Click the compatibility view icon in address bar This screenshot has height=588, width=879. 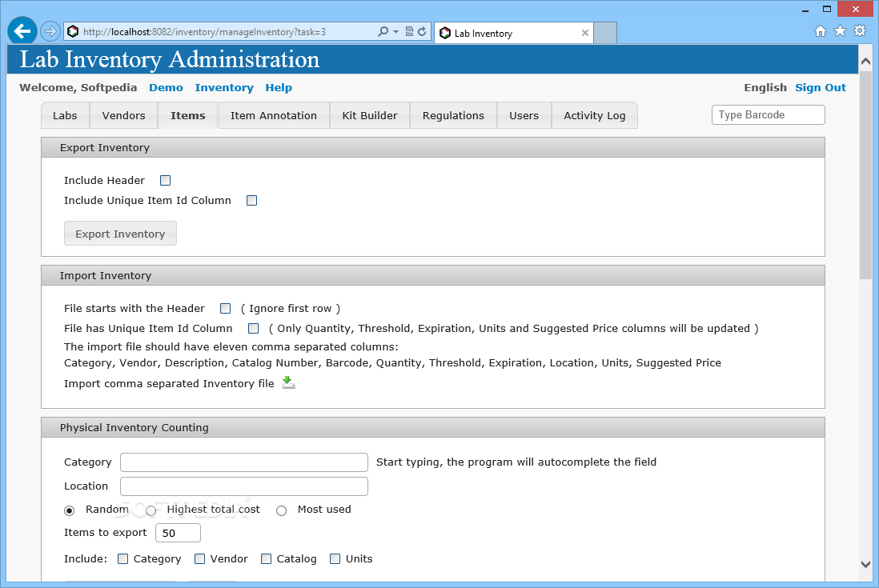[409, 31]
